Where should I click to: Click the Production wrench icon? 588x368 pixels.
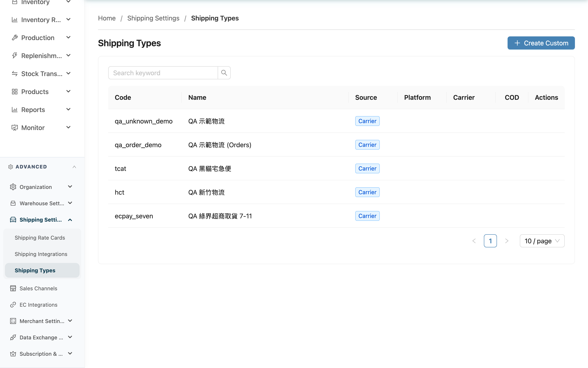pos(14,38)
